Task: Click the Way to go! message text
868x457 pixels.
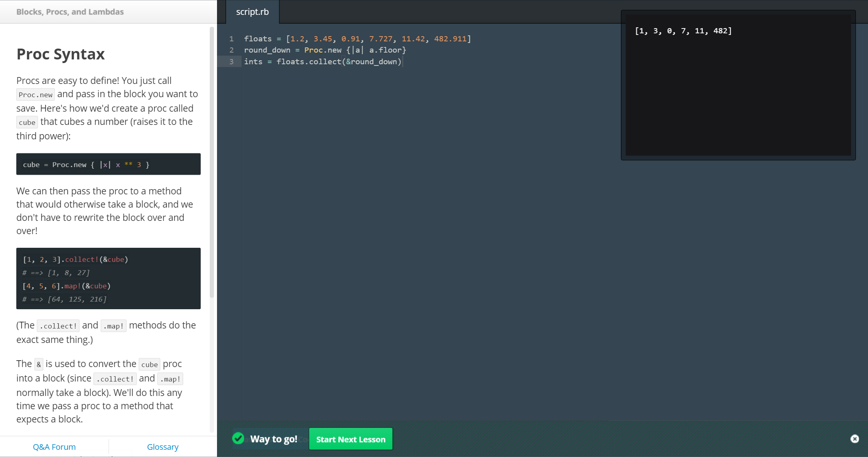Action: pos(274,439)
